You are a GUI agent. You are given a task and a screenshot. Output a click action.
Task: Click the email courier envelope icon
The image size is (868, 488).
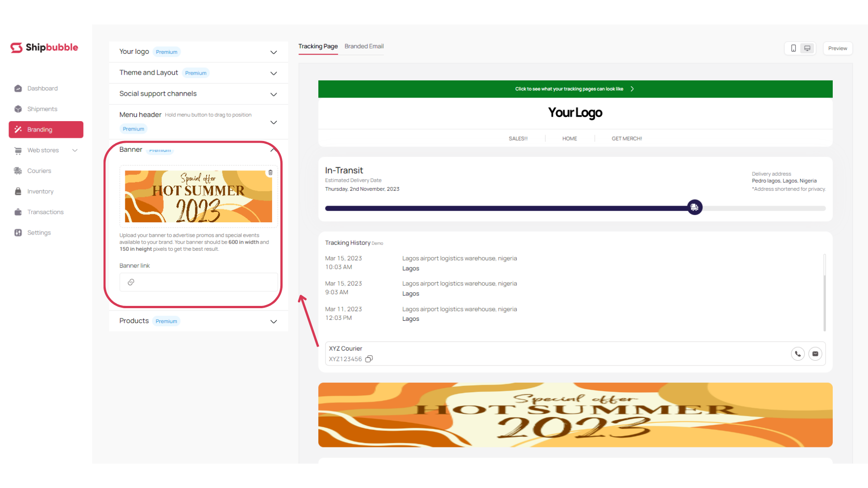[815, 354]
